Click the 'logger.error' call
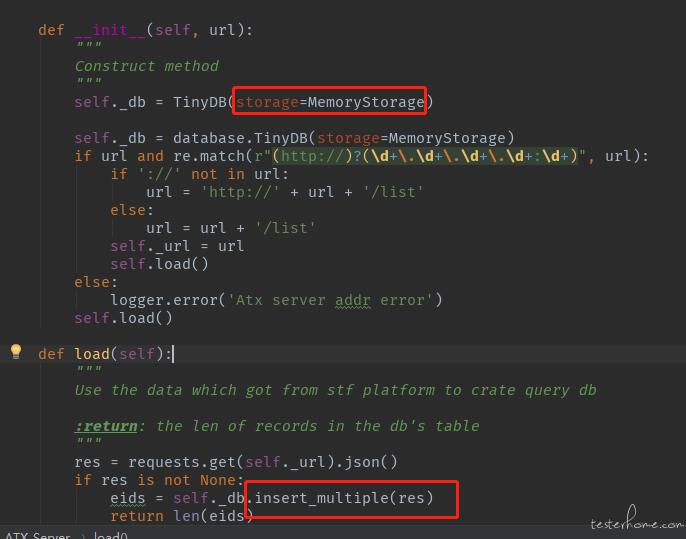Image resolution: width=686 pixels, height=539 pixels. pos(276,300)
